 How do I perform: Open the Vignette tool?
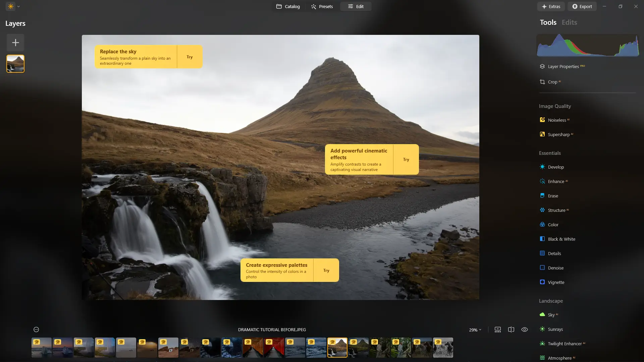click(556, 282)
